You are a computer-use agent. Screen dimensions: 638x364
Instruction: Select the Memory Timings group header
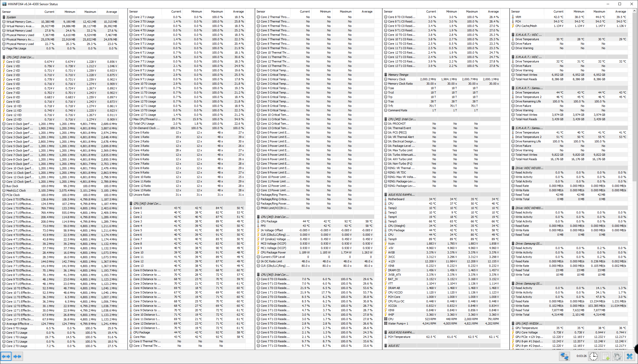point(398,75)
